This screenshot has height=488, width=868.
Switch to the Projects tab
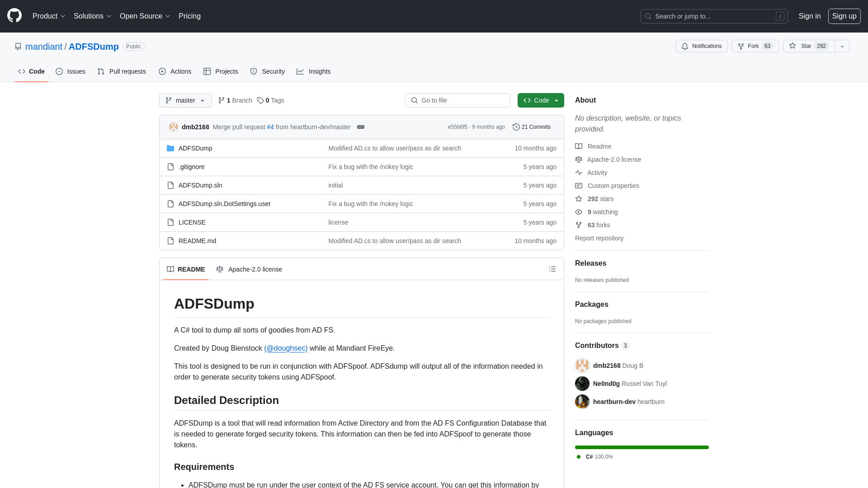point(221,71)
